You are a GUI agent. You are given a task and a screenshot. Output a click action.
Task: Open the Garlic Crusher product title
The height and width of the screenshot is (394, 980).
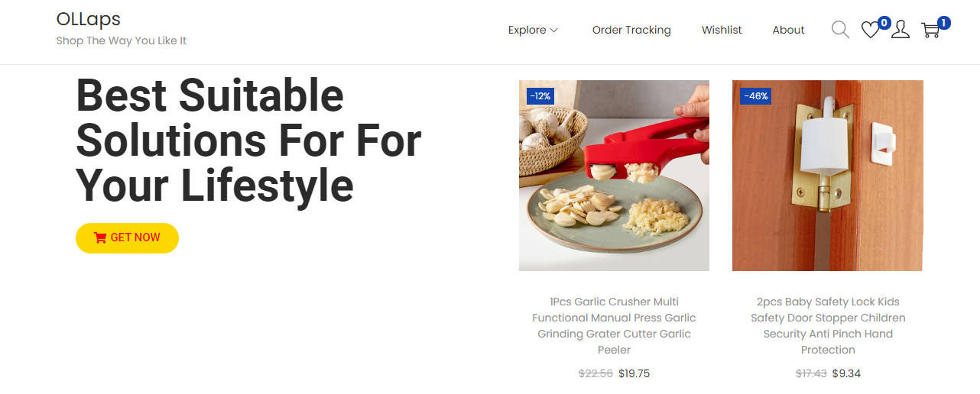614,325
